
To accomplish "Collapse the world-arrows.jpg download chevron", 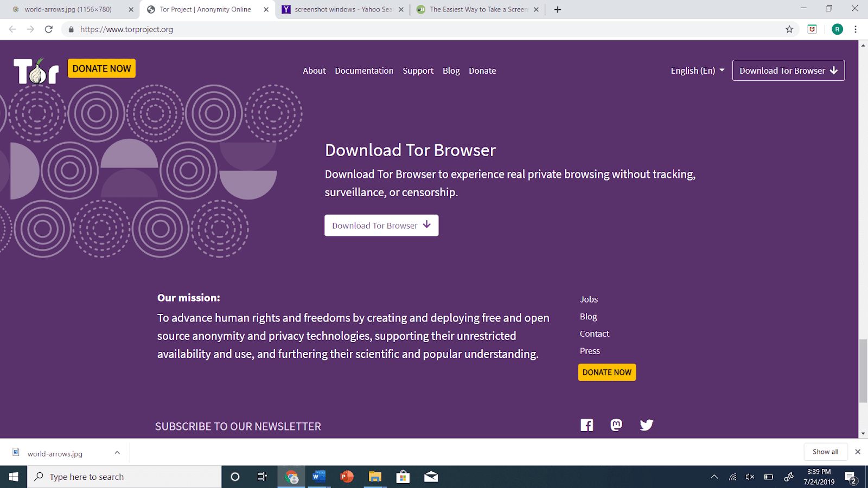I will [117, 452].
